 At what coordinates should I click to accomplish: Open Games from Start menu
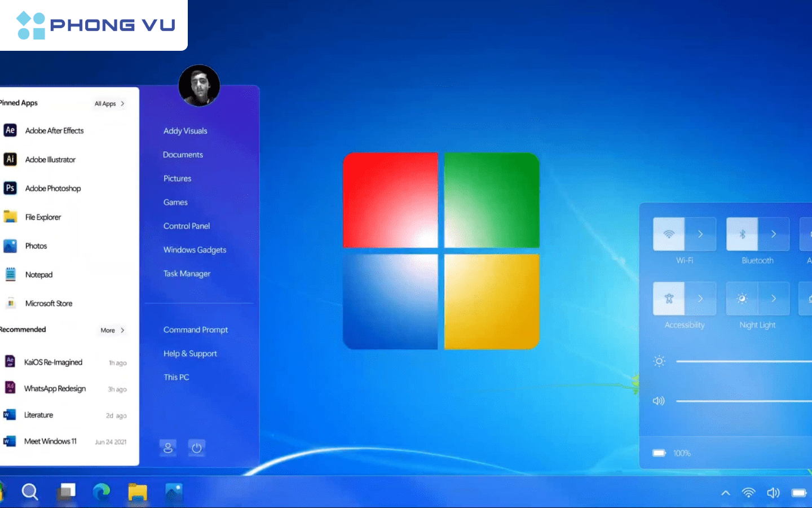click(x=175, y=202)
